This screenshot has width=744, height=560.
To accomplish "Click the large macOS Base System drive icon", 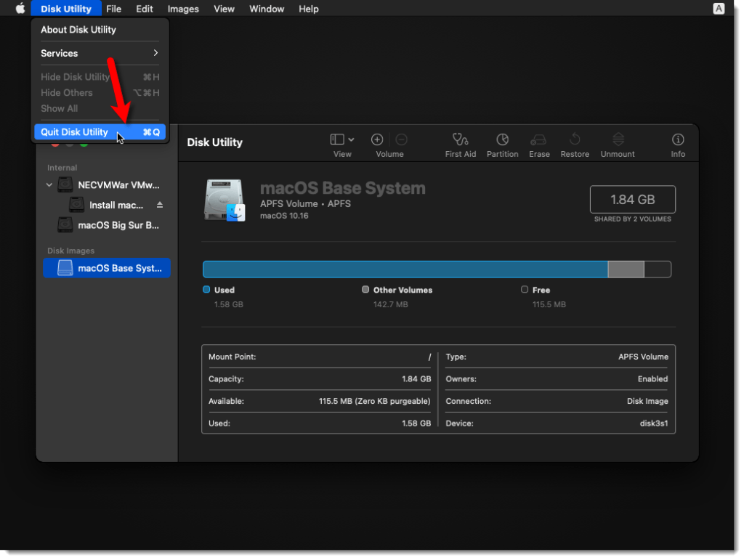I will 225,200.
